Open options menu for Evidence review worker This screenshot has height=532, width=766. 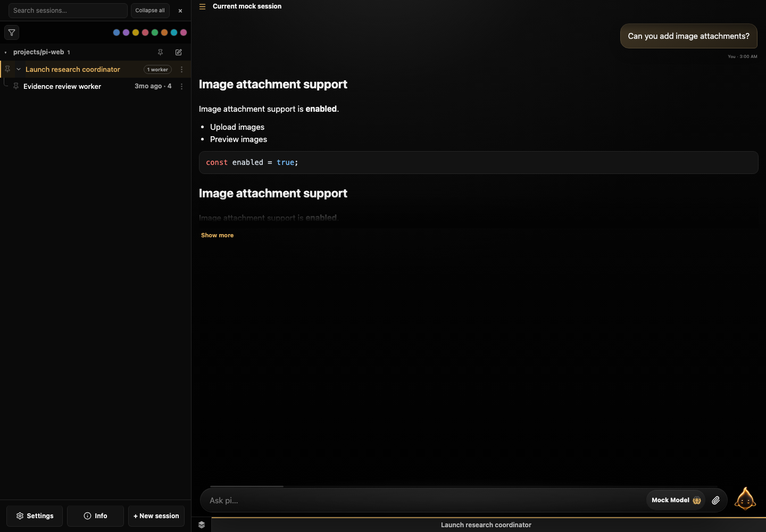point(181,86)
